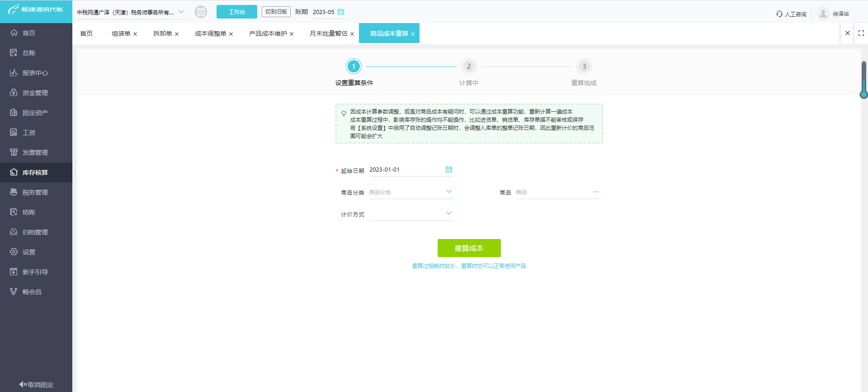868x392 pixels.
Task: Click the 切到旧版 button
Action: coord(276,12)
